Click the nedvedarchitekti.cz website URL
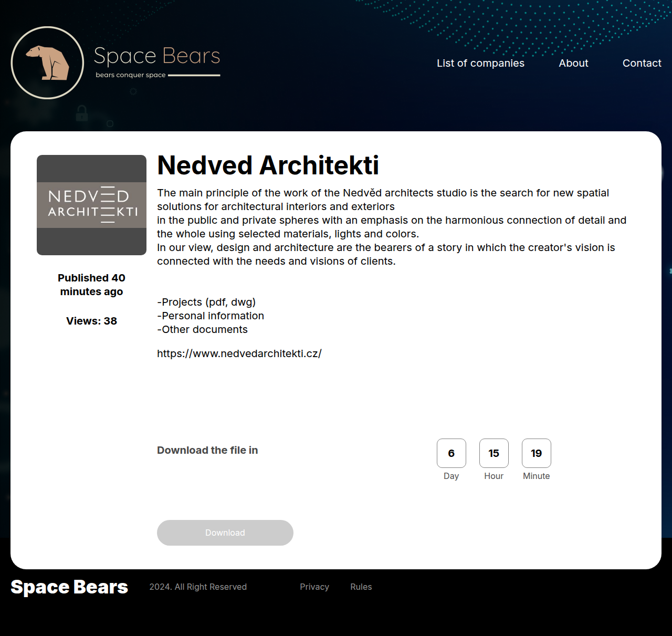672x636 pixels. (x=239, y=353)
